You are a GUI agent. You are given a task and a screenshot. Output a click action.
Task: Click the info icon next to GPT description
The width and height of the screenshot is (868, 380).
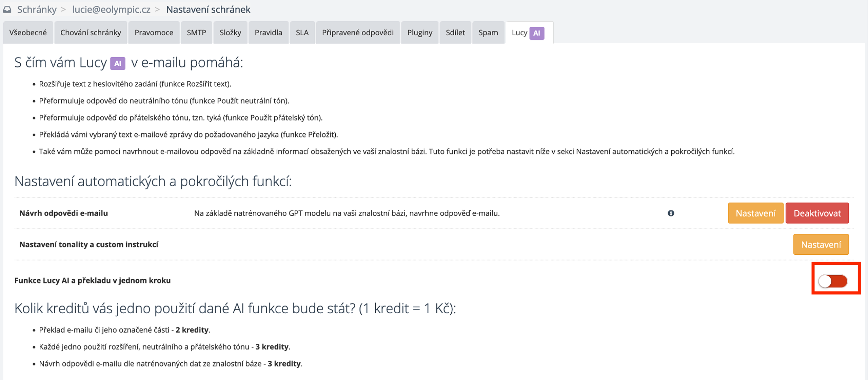point(671,213)
